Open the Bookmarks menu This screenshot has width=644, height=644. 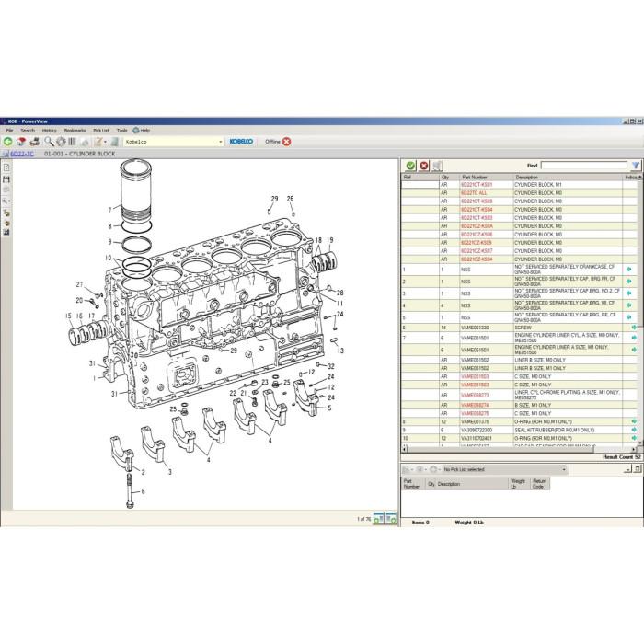(x=75, y=131)
